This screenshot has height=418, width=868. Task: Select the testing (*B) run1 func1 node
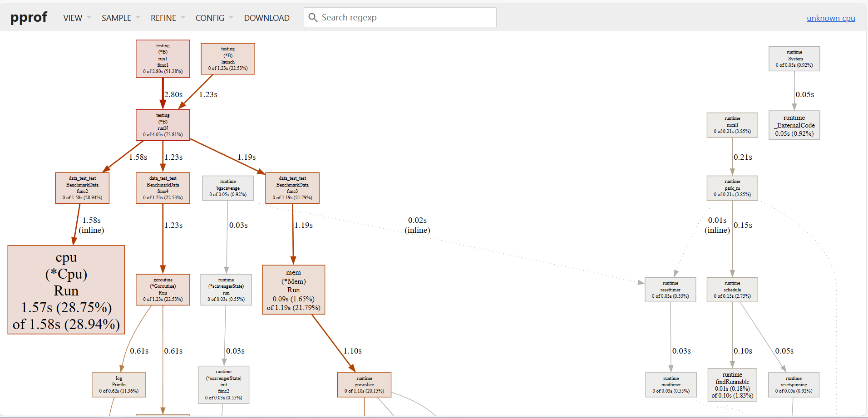click(163, 59)
